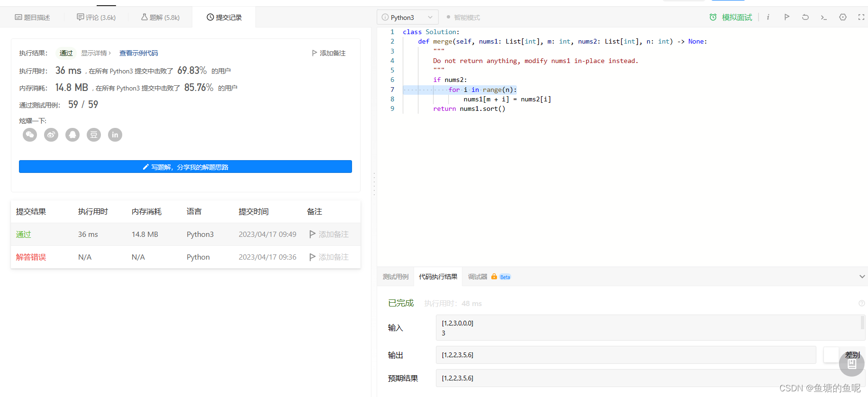
Task: Click the '2023/04/17 09:36' timestamp
Action: (x=268, y=257)
